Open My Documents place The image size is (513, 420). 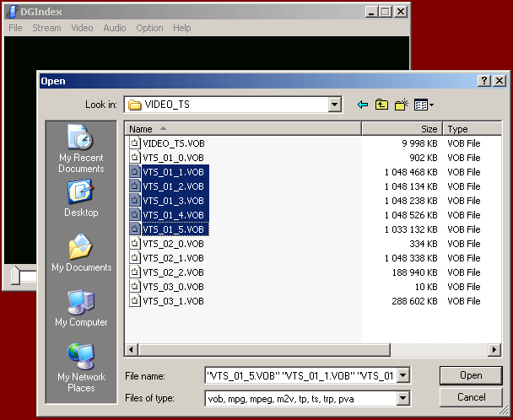point(81,253)
